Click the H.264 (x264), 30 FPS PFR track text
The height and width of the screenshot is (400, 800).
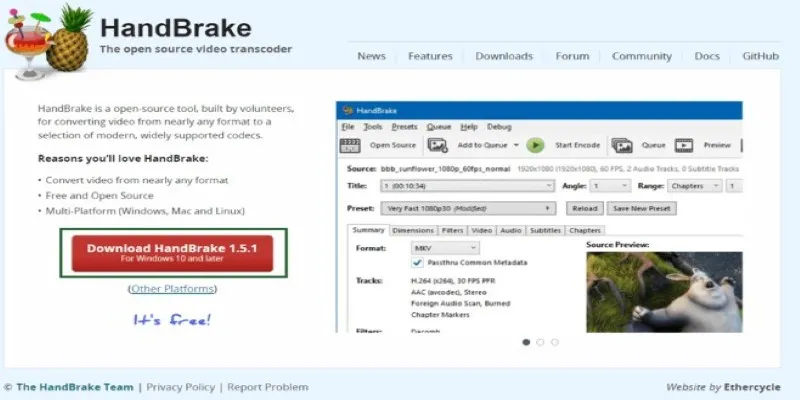pos(453,281)
